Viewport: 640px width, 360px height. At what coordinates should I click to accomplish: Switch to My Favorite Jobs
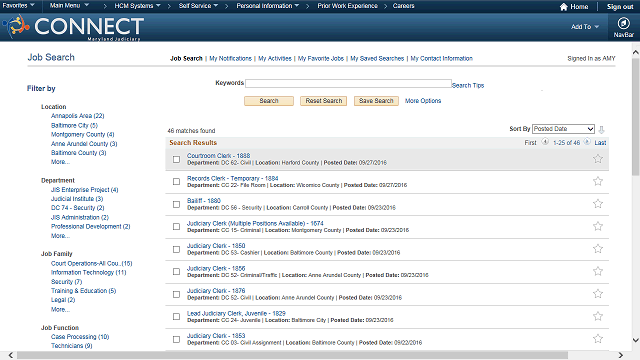pyautogui.click(x=321, y=58)
